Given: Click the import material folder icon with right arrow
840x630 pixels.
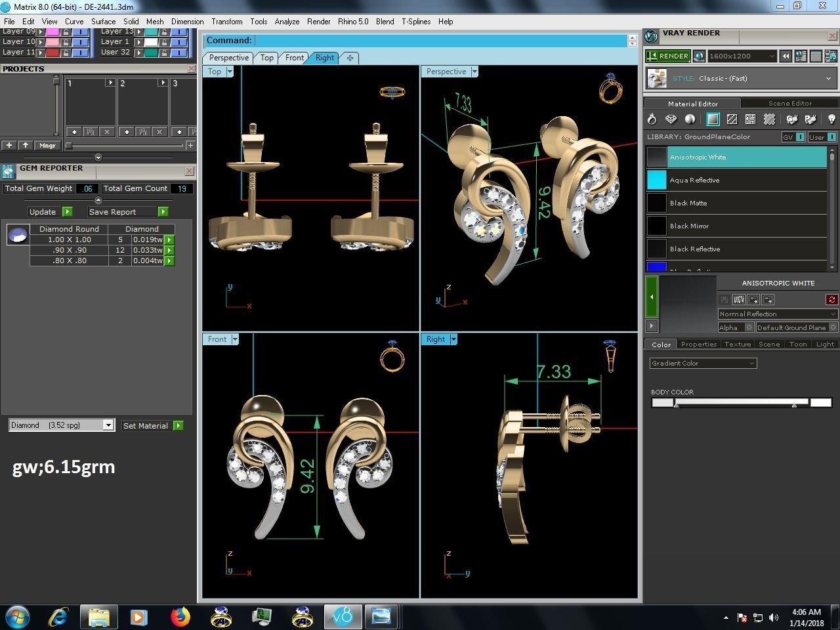Looking at the screenshot, I should pyautogui.click(x=753, y=299).
